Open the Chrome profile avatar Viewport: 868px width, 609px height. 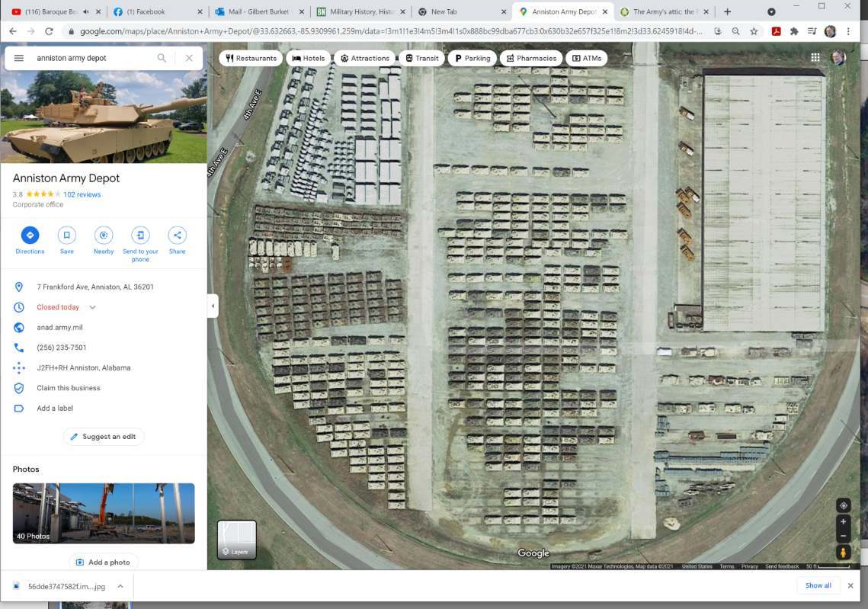click(x=830, y=31)
